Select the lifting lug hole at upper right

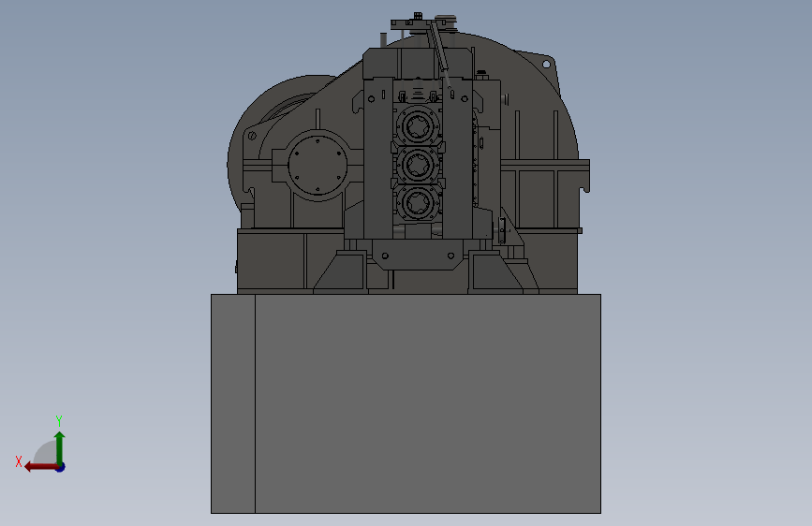coord(546,65)
